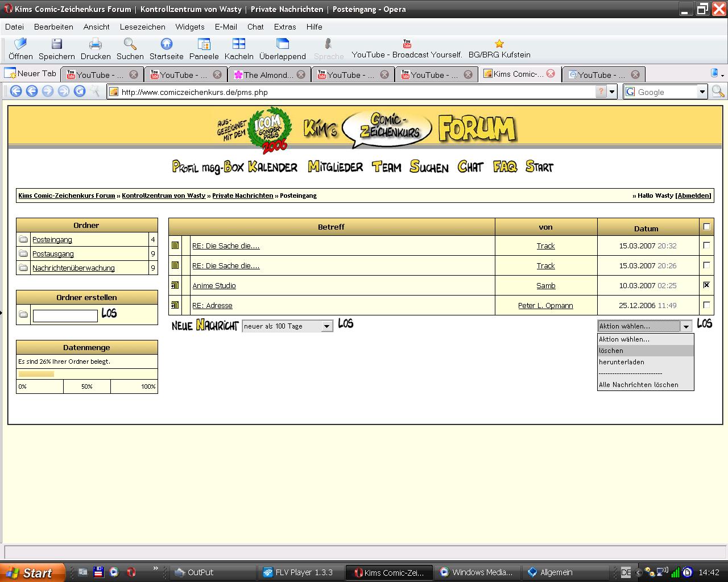Click the Speichern disk icon
The width and height of the screenshot is (728, 582).
(x=56, y=44)
